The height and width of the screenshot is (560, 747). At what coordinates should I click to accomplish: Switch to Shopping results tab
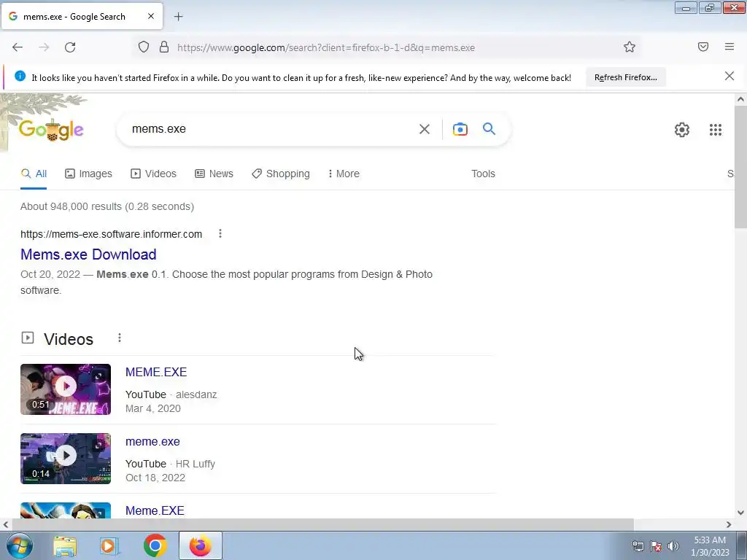281,174
